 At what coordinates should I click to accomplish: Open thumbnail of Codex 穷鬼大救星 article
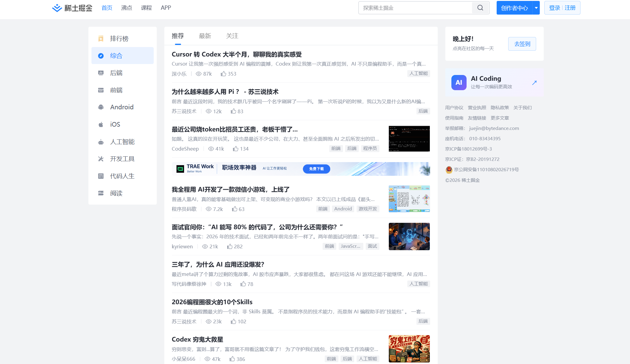pos(409,349)
